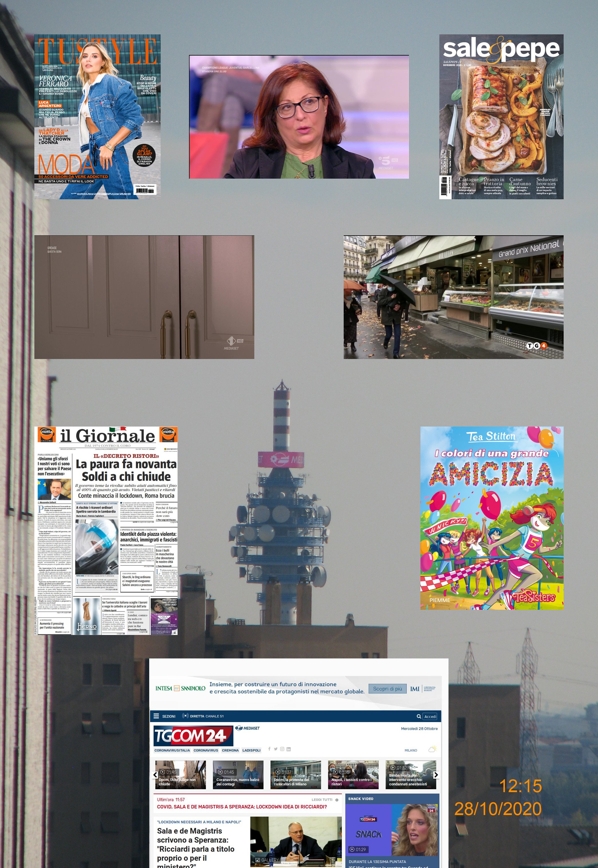Open Napoli tassisti video thumbnail
This screenshot has width=598, height=868.
[353, 775]
